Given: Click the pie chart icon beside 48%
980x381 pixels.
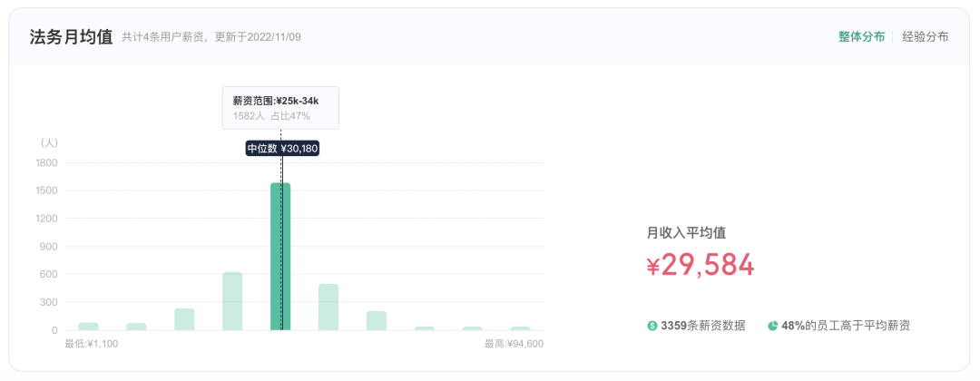Looking at the screenshot, I should [773, 326].
